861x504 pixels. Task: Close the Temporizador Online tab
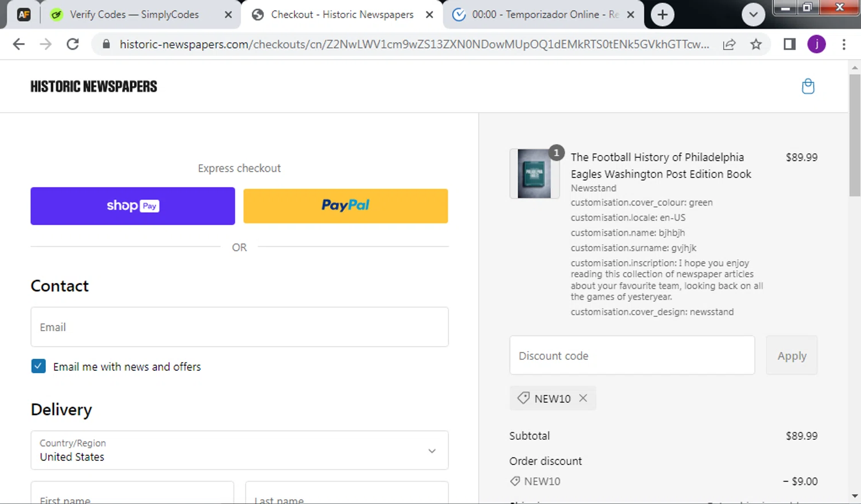[x=631, y=15]
